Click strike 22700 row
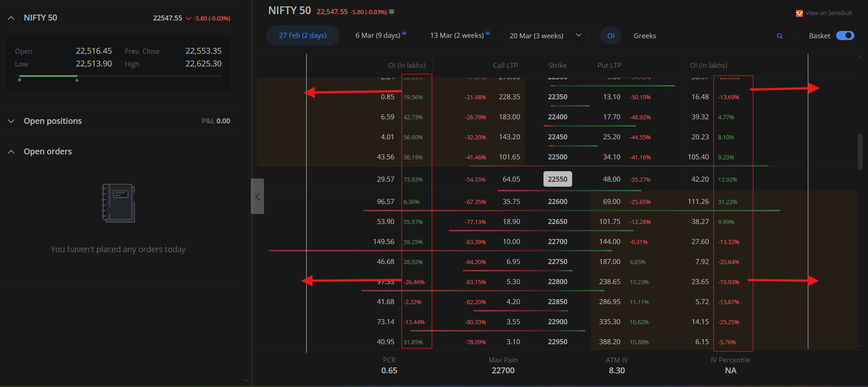Image resolution: width=868 pixels, height=387 pixels. click(558, 242)
